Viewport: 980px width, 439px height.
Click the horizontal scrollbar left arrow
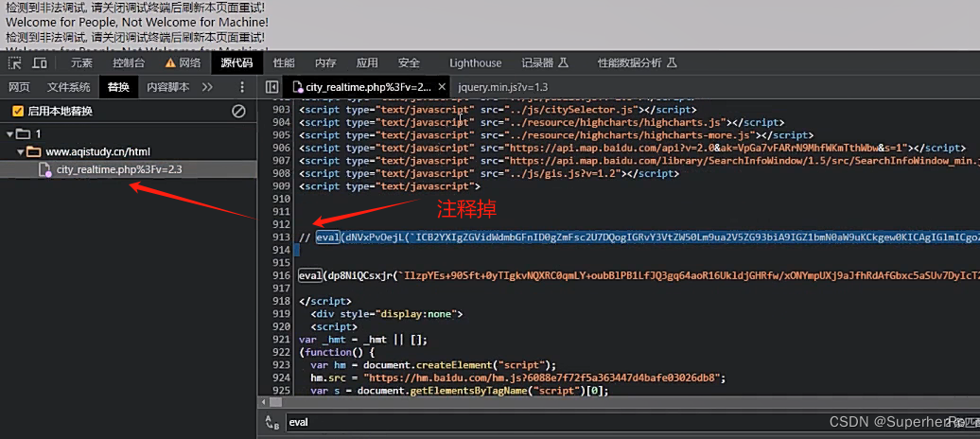pyautogui.click(x=263, y=402)
